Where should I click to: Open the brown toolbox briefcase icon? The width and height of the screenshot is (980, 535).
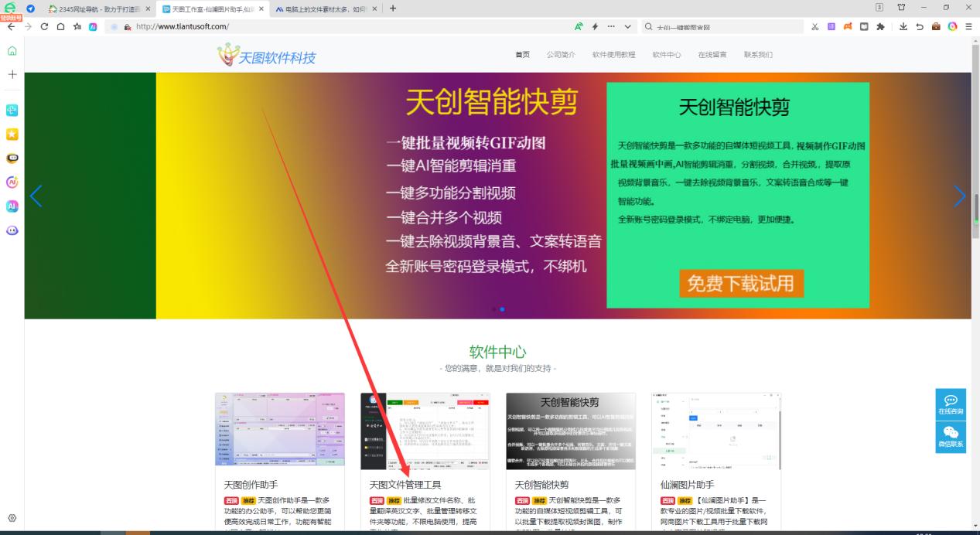coord(936,26)
